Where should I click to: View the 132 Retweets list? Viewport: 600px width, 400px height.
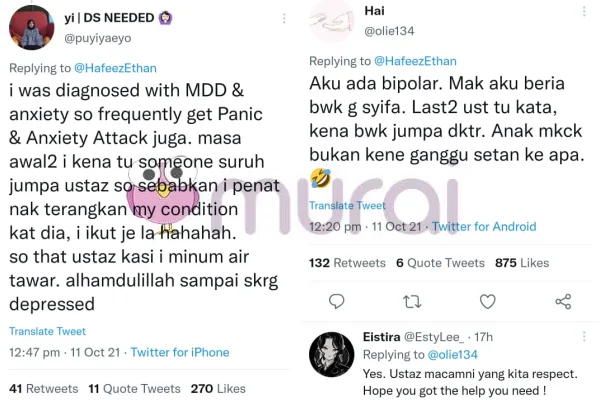point(347,263)
